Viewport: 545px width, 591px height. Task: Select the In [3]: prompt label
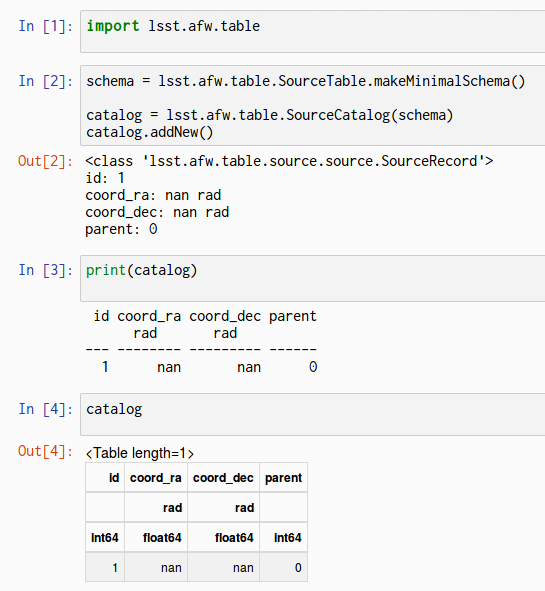coord(46,271)
